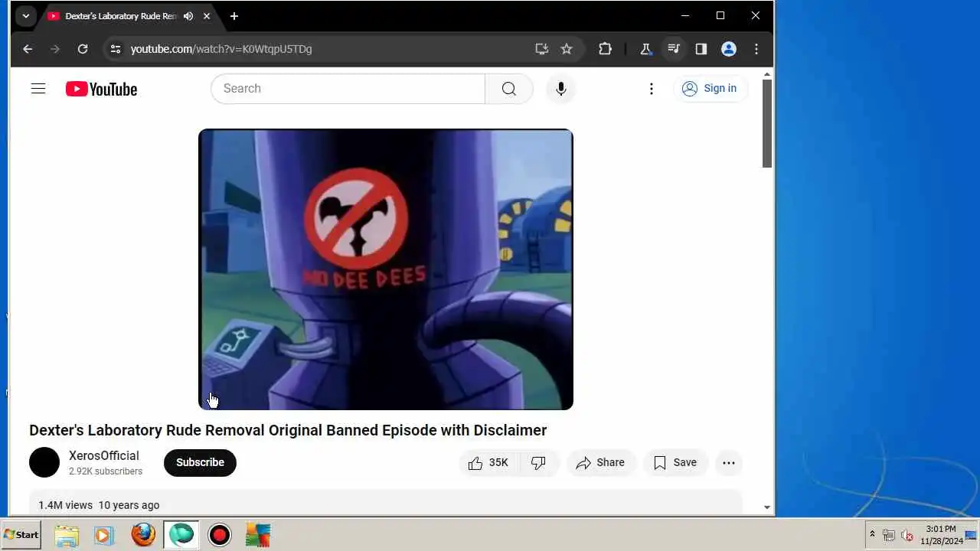The width and height of the screenshot is (980, 551).
Task: Open the YouTube guide hamburger menu
Action: tap(38, 89)
